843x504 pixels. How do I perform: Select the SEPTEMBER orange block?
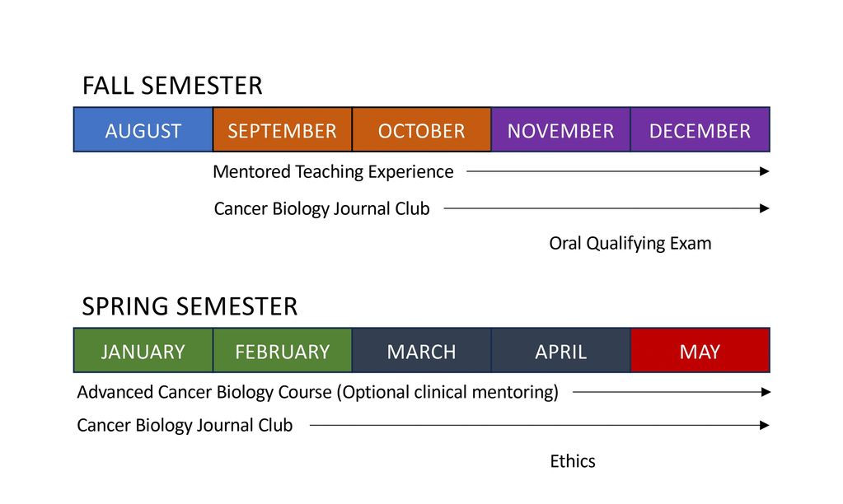coord(282,130)
